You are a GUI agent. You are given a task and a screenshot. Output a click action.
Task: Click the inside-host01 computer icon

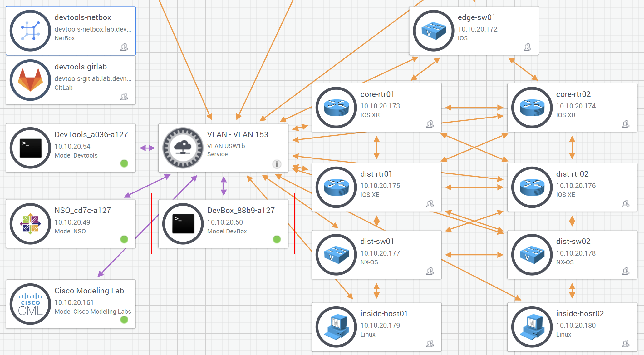click(x=336, y=327)
